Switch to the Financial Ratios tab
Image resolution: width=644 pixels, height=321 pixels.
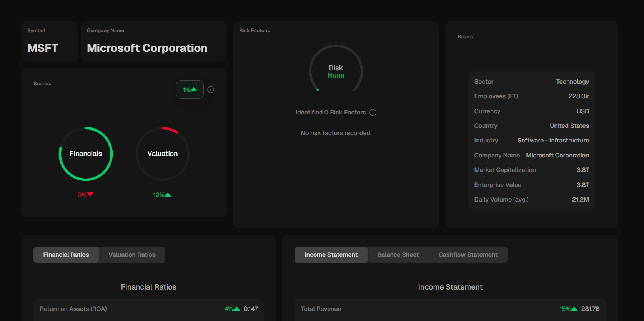[66, 255]
